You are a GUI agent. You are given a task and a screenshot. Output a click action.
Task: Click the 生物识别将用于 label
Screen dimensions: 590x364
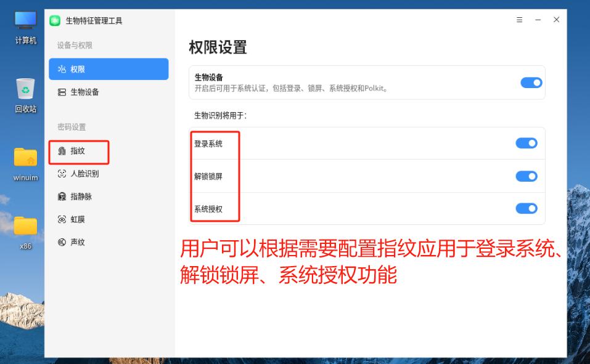point(221,115)
